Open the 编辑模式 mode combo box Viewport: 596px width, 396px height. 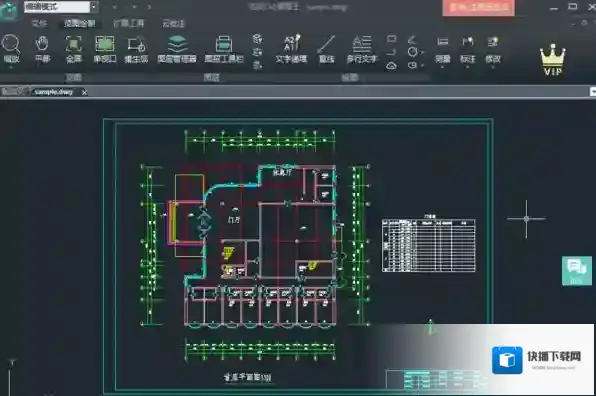[61, 7]
